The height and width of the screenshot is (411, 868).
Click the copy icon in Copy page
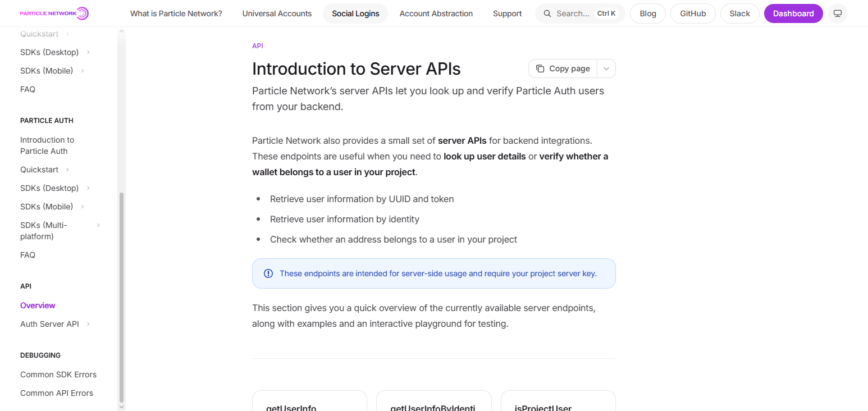540,68
